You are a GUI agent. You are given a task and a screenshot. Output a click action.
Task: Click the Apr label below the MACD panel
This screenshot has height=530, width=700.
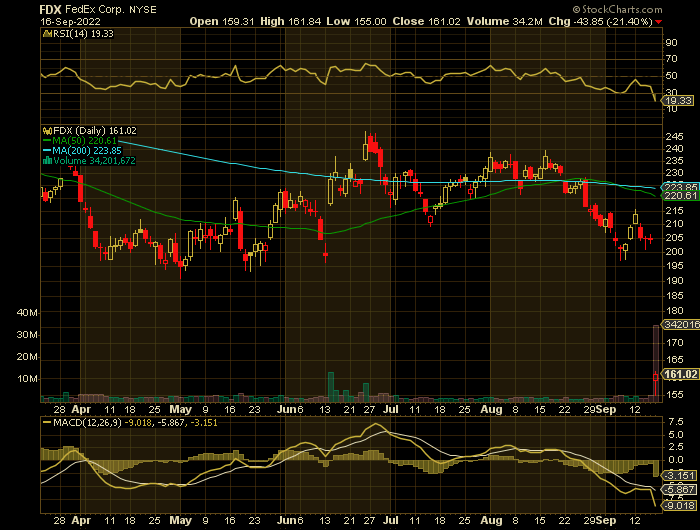(81, 521)
